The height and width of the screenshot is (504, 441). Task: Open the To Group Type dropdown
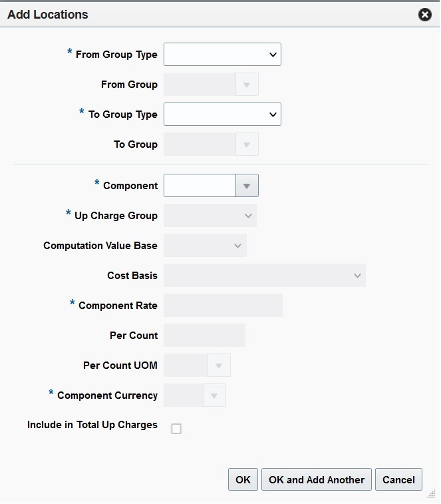point(222,114)
